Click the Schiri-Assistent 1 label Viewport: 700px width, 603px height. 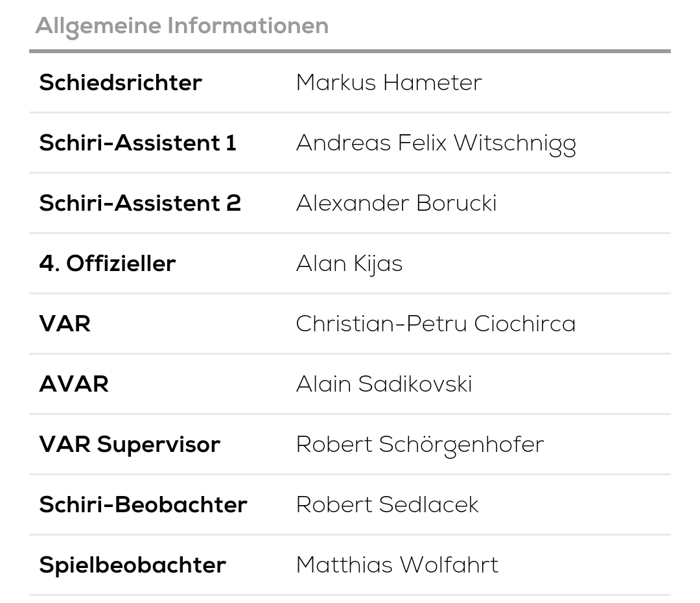(x=137, y=143)
